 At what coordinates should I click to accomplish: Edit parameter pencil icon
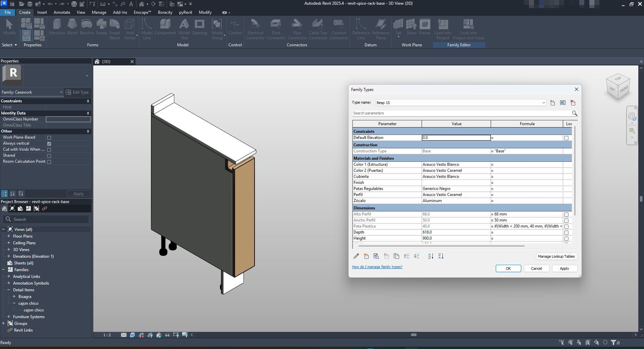tap(356, 256)
